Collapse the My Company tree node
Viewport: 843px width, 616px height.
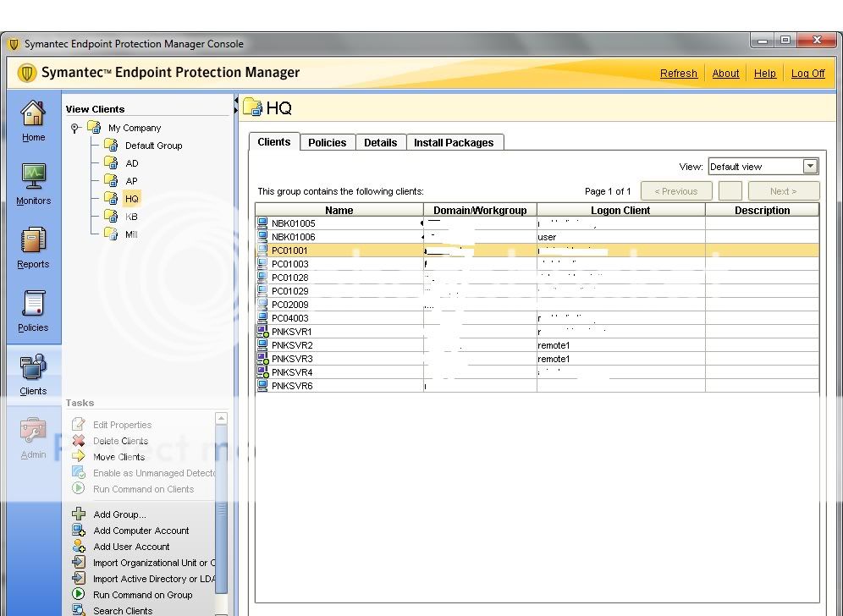[74, 128]
